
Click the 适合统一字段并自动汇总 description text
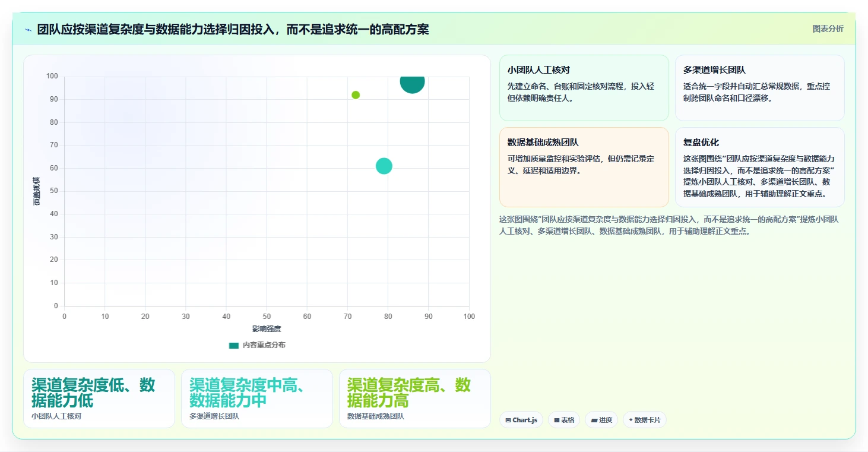point(756,92)
